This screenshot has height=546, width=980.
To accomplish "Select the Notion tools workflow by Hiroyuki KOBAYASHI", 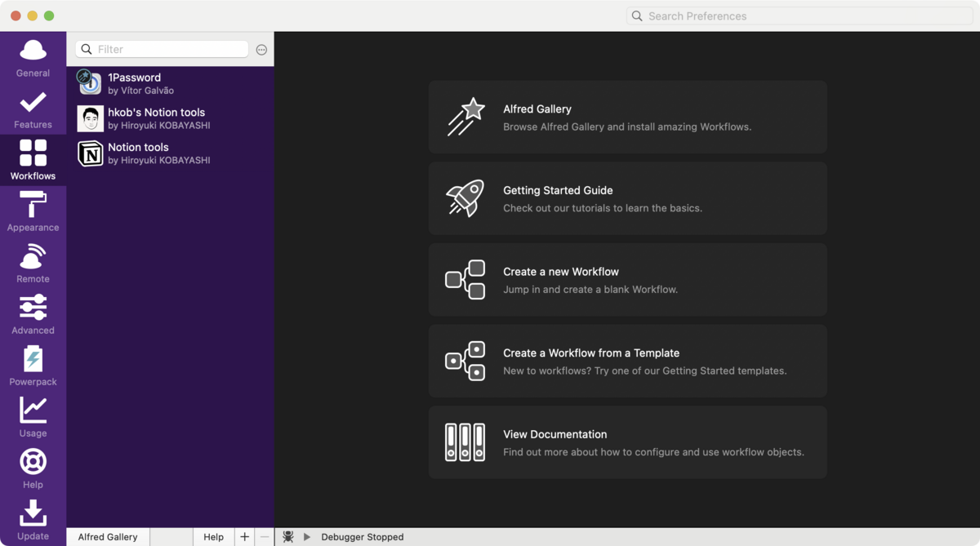I will pyautogui.click(x=170, y=153).
